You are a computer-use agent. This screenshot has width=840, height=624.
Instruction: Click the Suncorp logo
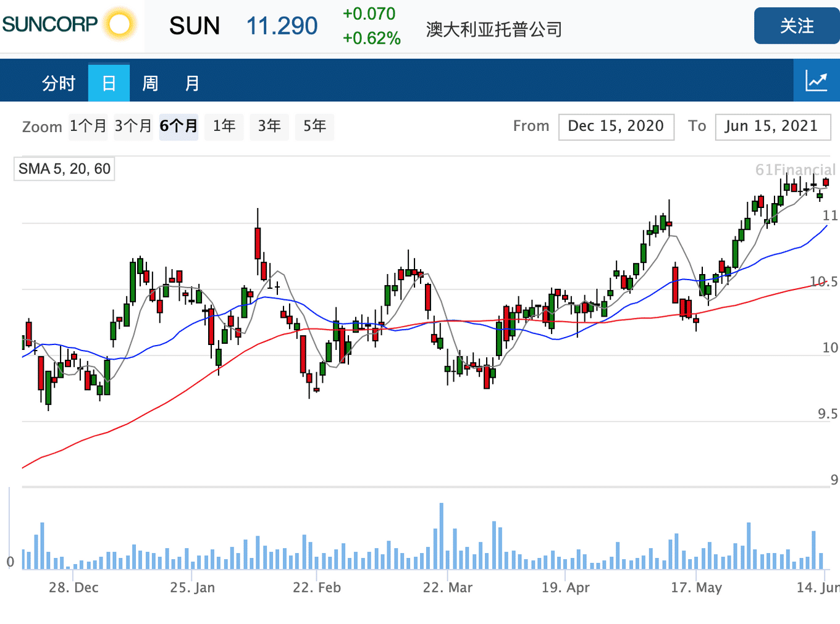point(70,25)
